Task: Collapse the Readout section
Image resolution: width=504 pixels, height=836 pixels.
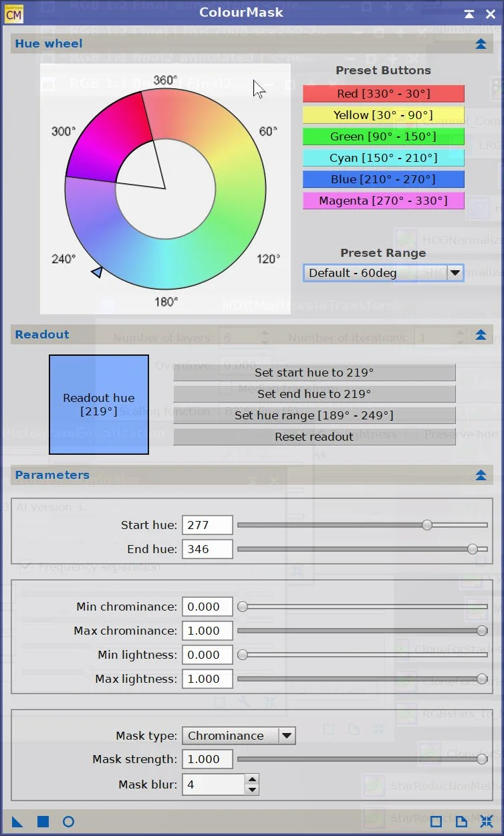Action: click(480, 335)
